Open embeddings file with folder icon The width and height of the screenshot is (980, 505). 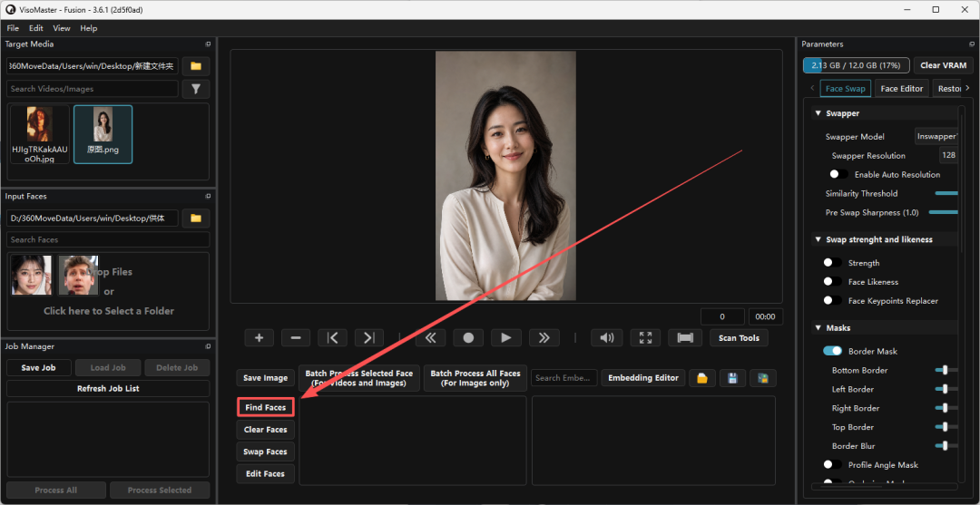701,378
